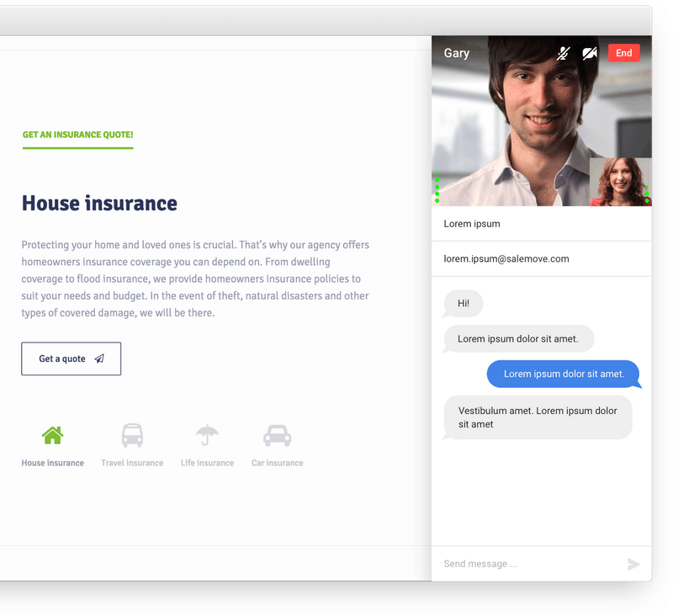Image resolution: width=673 pixels, height=616 pixels.
Task: Click the 'Hi!' chat bubble
Action: pos(464,304)
